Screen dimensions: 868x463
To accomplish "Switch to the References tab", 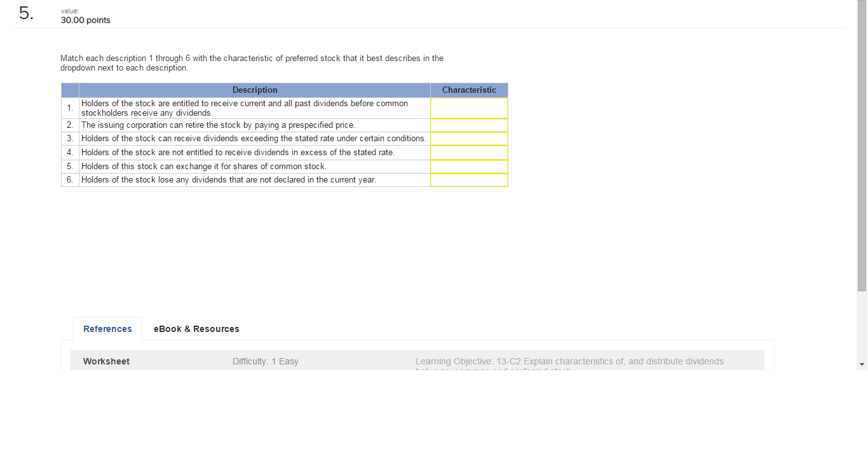I will click(107, 329).
